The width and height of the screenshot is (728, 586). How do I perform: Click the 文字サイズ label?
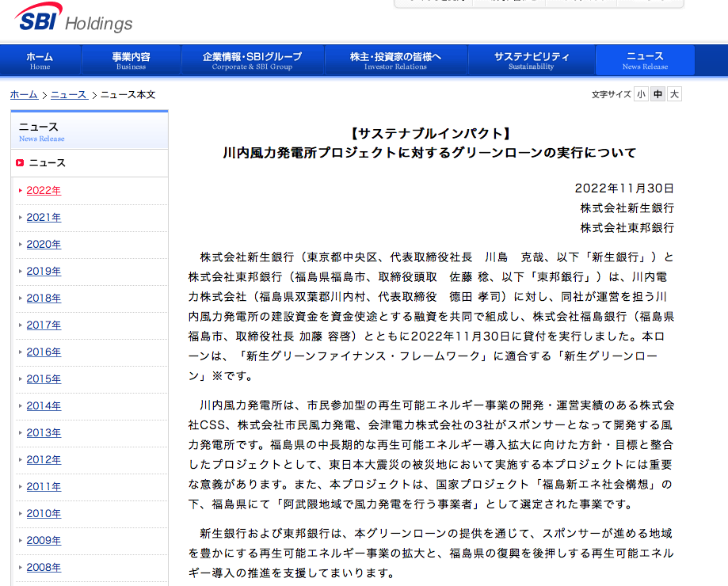611,95
